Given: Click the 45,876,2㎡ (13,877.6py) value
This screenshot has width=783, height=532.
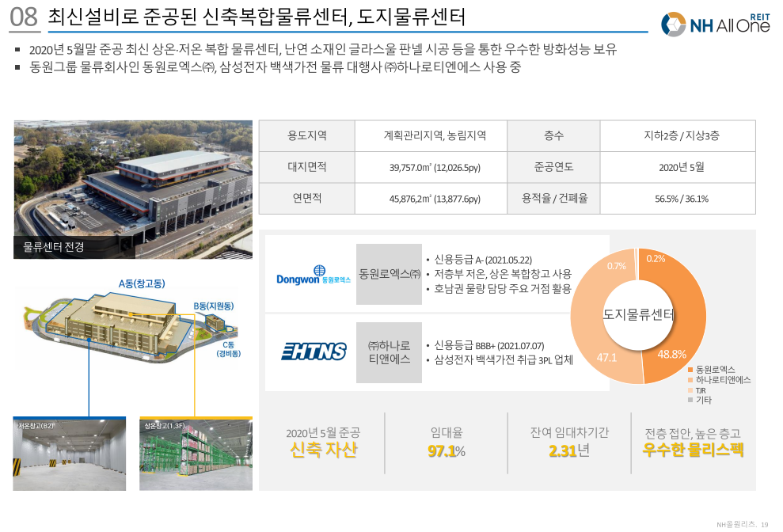Looking at the screenshot, I should click(435, 199).
